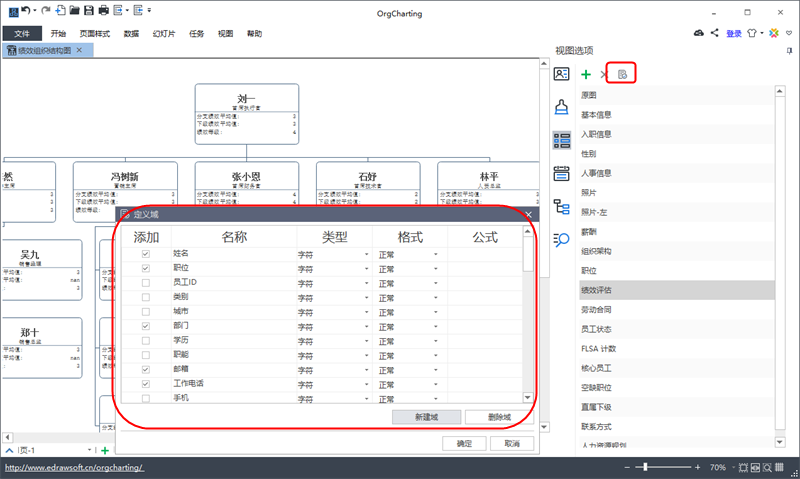This screenshot has height=479, width=800.
Task: Create a new document from quick toolbar
Action: [61, 10]
